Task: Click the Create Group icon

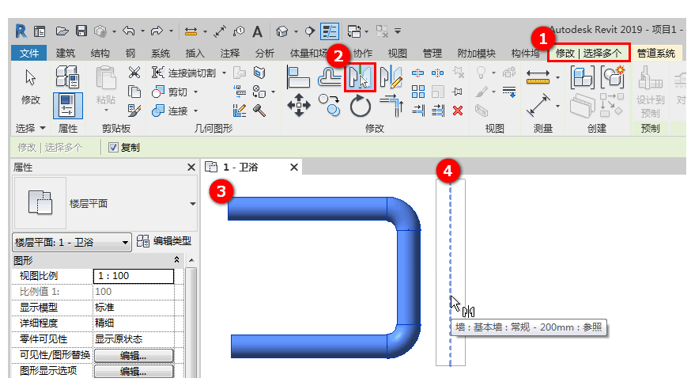Action: 582,77
